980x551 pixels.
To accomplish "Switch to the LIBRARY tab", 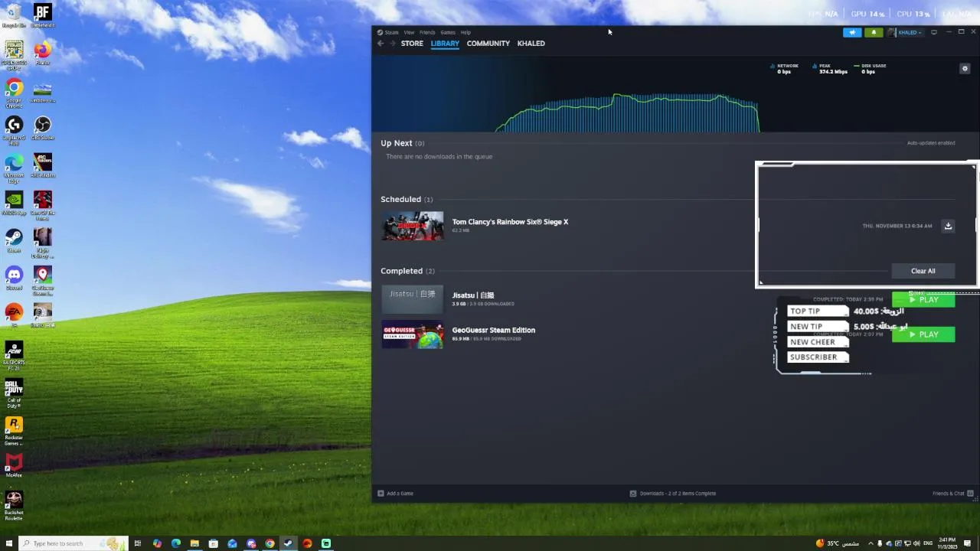I will click(445, 44).
